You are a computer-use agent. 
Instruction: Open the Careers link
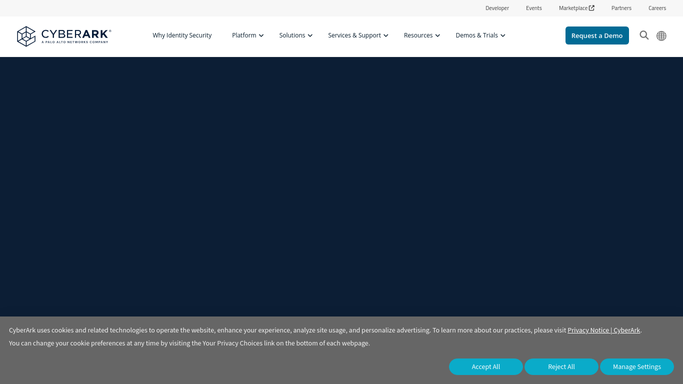657,8
